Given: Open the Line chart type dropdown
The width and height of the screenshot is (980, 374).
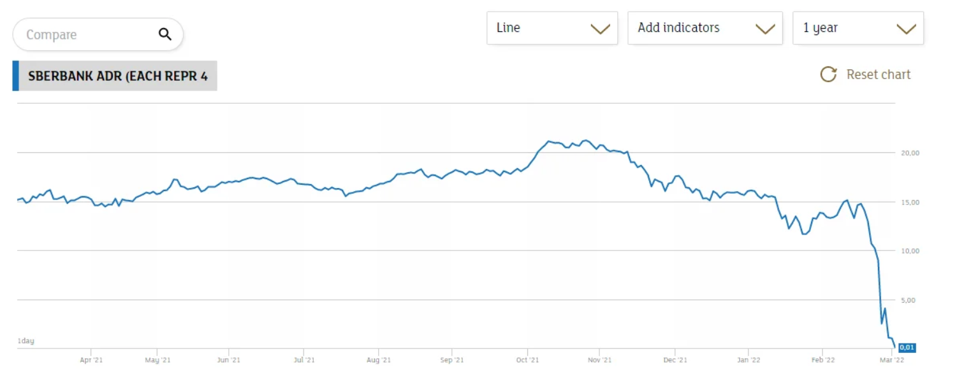Looking at the screenshot, I should coord(552,28).
